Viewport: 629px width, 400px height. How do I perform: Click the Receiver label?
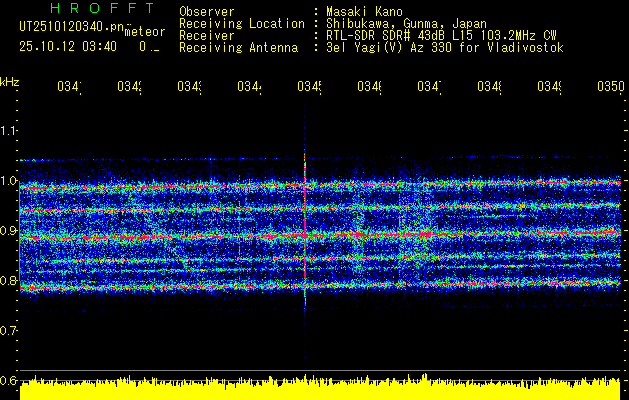pyautogui.click(x=207, y=36)
